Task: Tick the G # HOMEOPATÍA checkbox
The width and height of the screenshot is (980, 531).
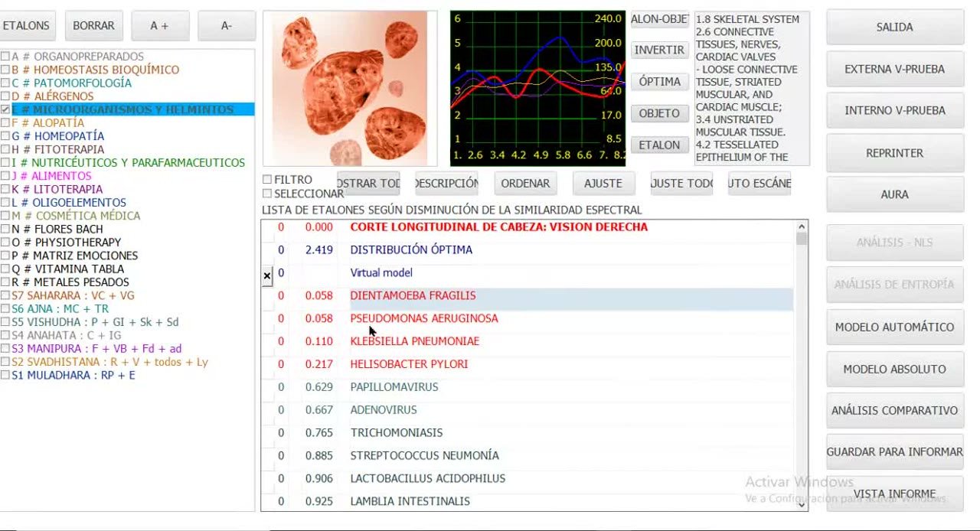Action: tap(5, 136)
